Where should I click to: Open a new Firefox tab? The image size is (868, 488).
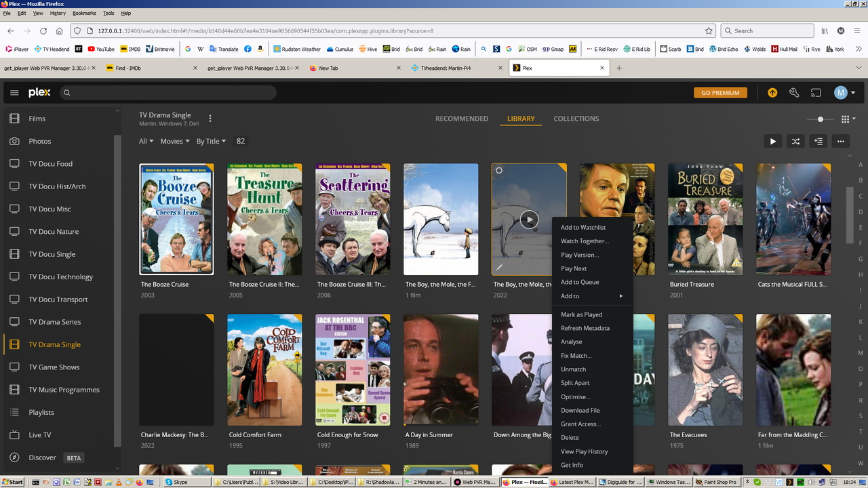[x=618, y=68]
